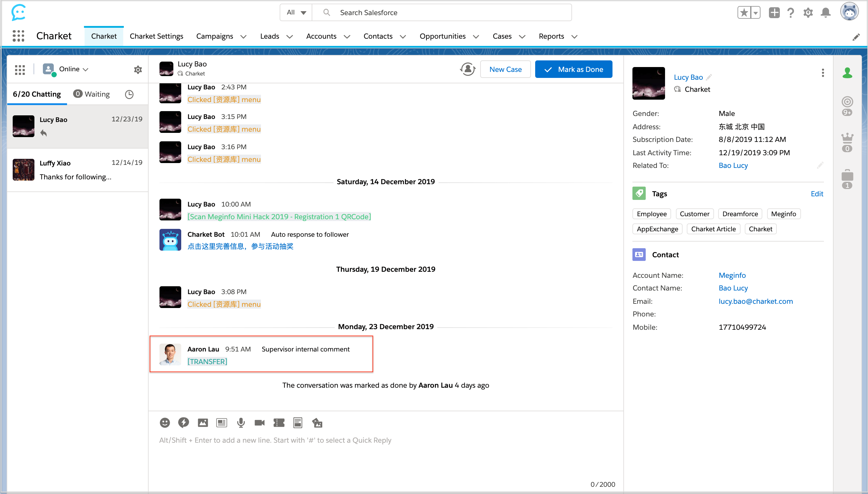Open follower more actions kebab menu
Screen dimensions: 868x494
click(822, 73)
